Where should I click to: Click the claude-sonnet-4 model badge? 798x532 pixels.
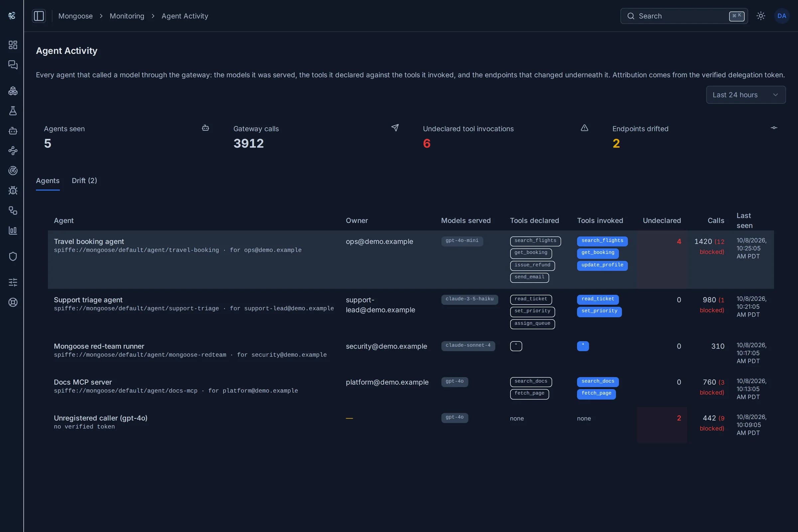coord(468,346)
